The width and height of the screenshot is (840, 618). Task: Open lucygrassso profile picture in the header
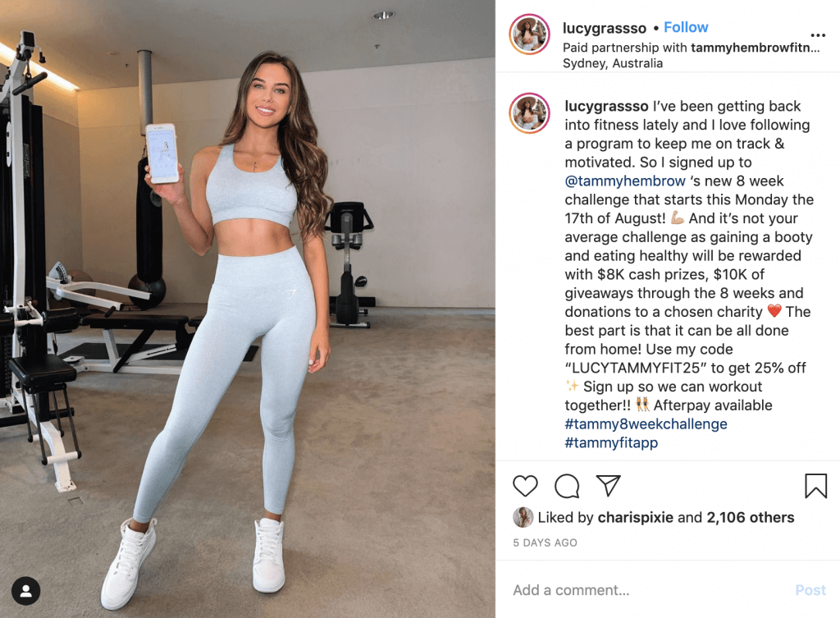click(x=529, y=34)
